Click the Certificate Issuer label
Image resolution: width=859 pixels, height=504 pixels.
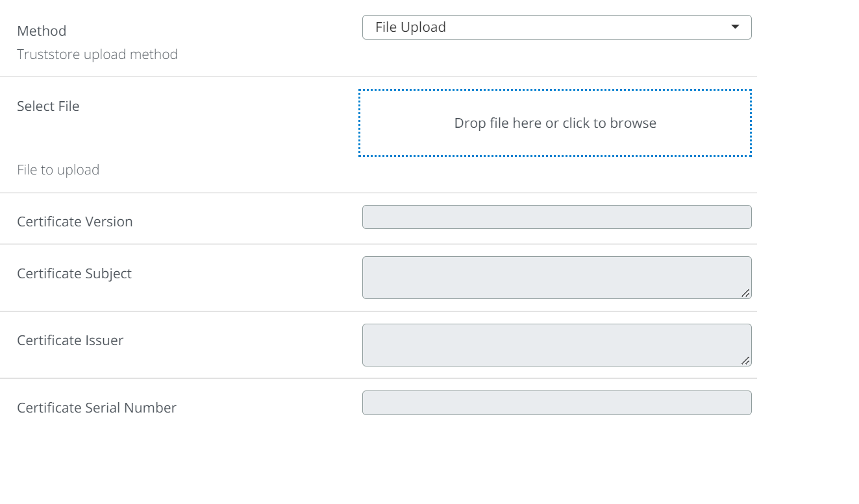[70, 341]
